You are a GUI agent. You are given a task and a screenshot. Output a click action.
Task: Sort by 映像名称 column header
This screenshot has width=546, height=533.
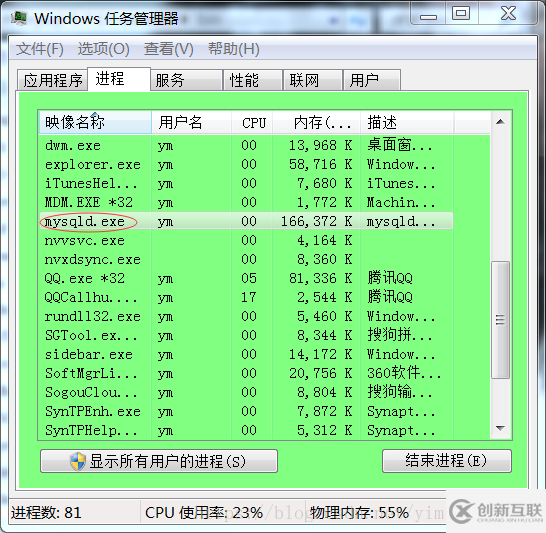[x=95, y=123]
